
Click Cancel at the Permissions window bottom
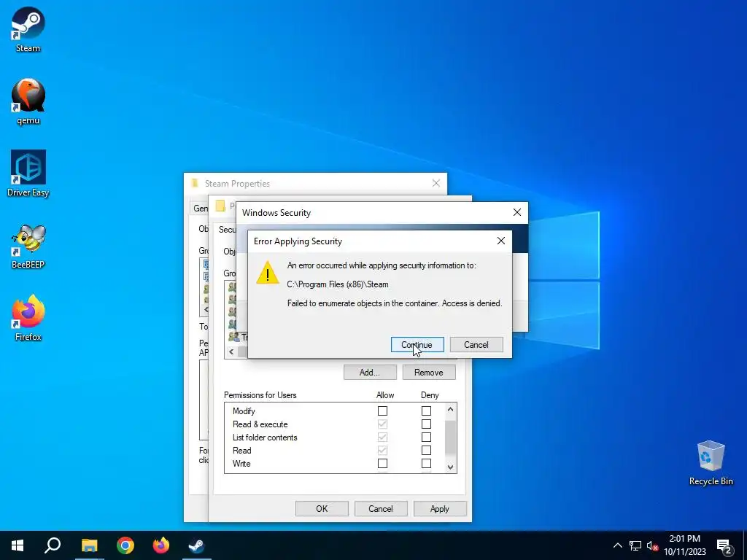pos(381,508)
